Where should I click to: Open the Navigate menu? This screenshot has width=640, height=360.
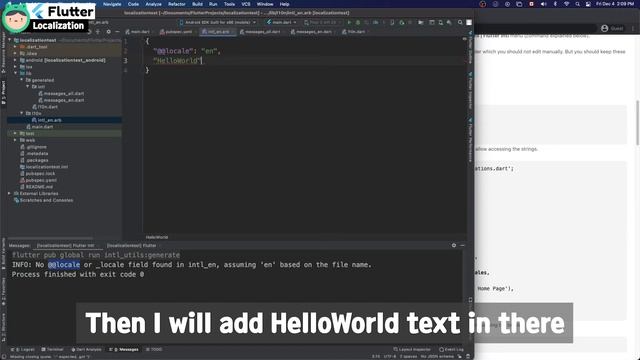(x=112, y=4)
